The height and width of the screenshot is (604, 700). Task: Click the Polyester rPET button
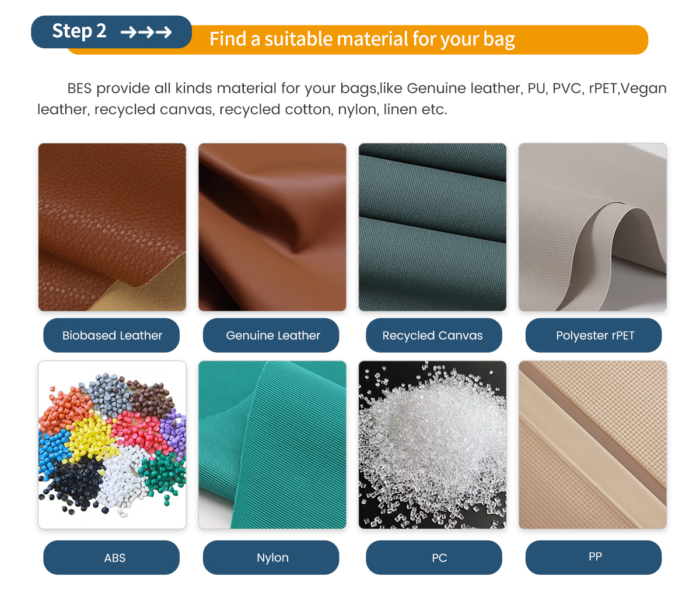[594, 335]
